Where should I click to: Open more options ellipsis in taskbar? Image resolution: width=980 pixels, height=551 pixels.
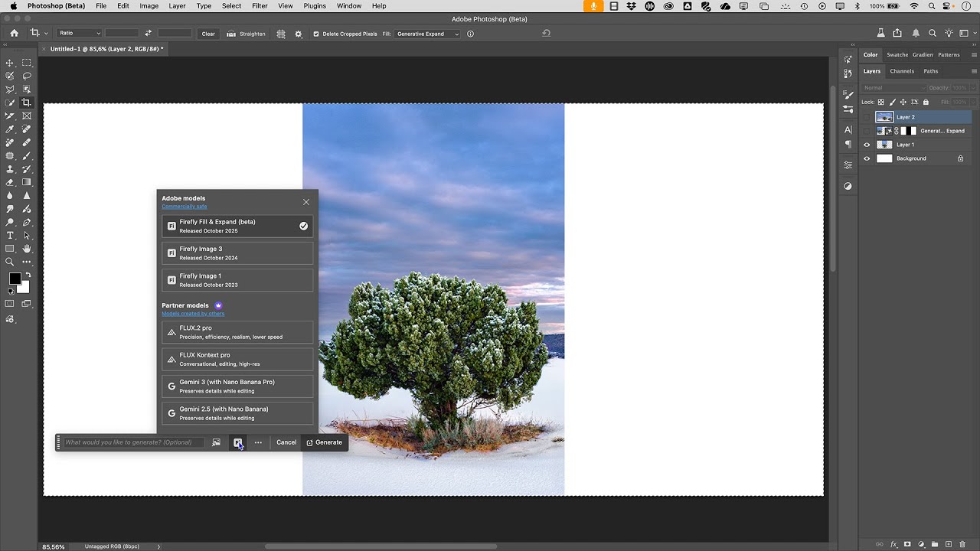point(258,442)
